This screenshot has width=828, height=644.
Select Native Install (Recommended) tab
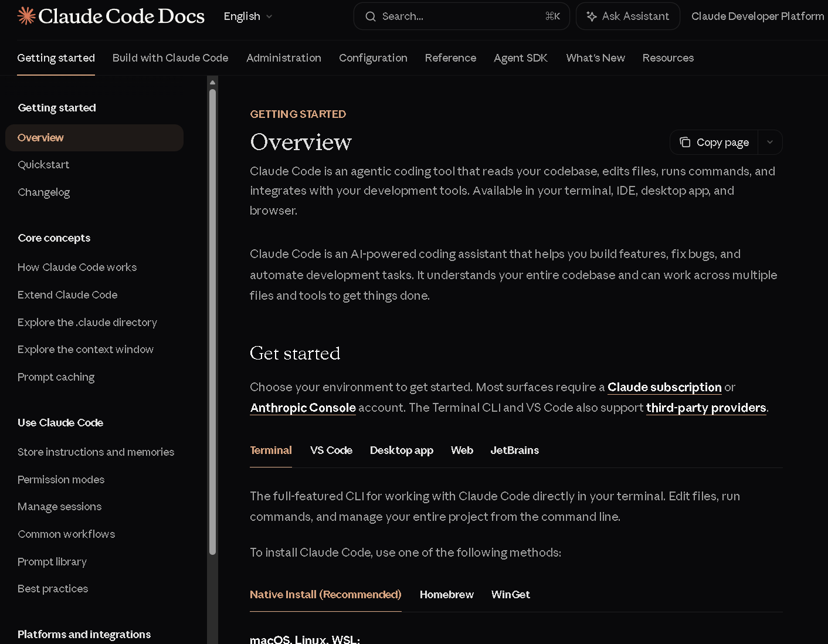click(x=325, y=595)
